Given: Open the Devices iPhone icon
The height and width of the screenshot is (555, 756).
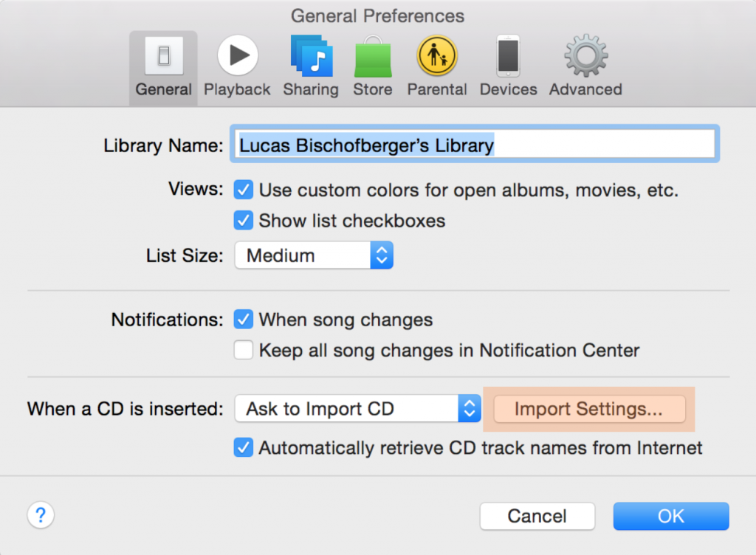Looking at the screenshot, I should (508, 56).
